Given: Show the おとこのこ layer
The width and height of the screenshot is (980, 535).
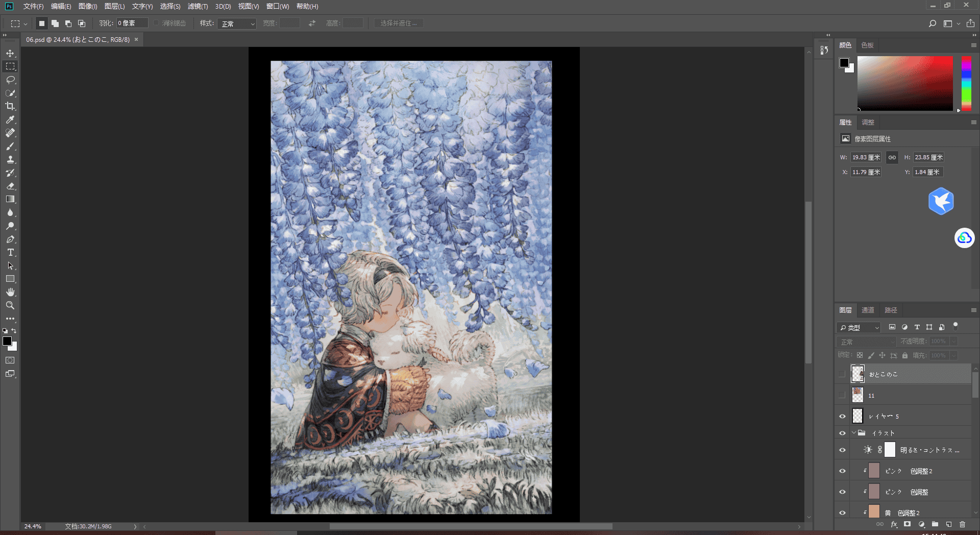Looking at the screenshot, I should pyautogui.click(x=842, y=374).
